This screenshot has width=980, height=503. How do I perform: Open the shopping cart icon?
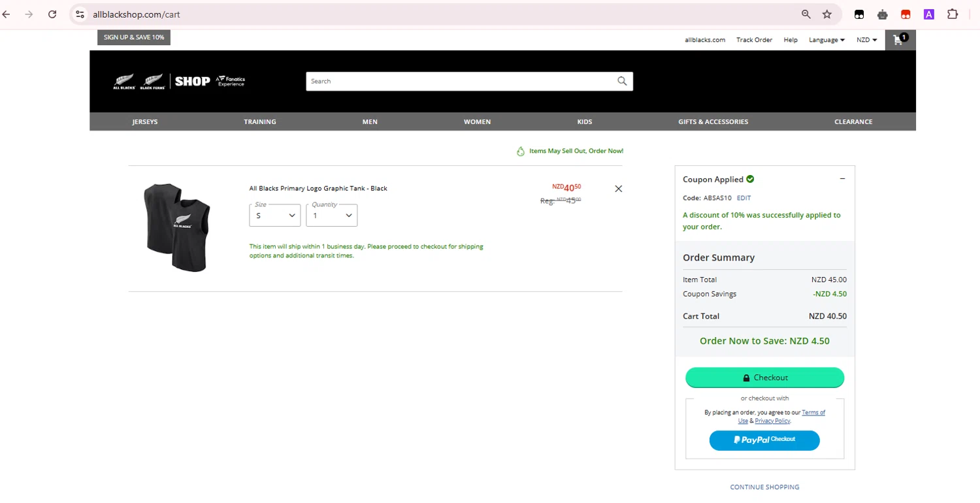[900, 40]
